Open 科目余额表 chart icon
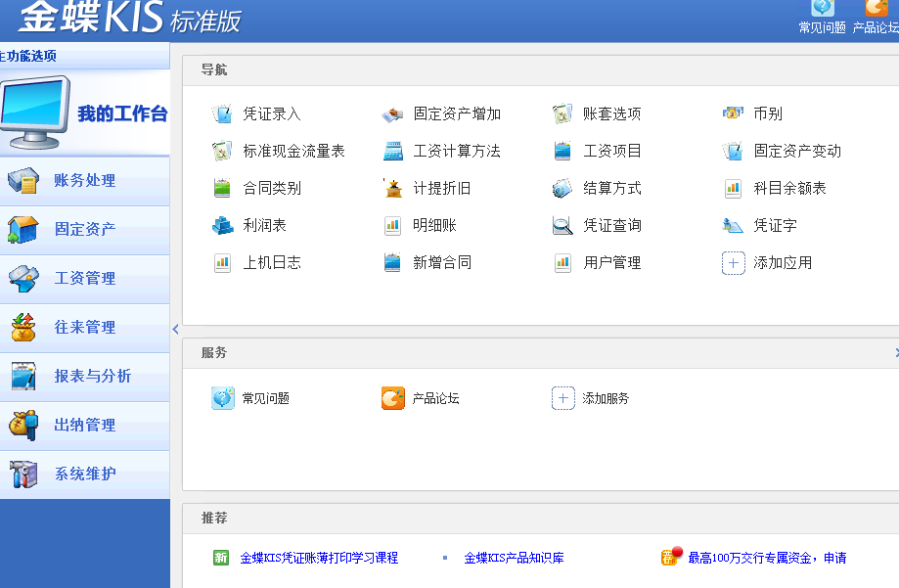This screenshot has height=588, width=899. 733,188
